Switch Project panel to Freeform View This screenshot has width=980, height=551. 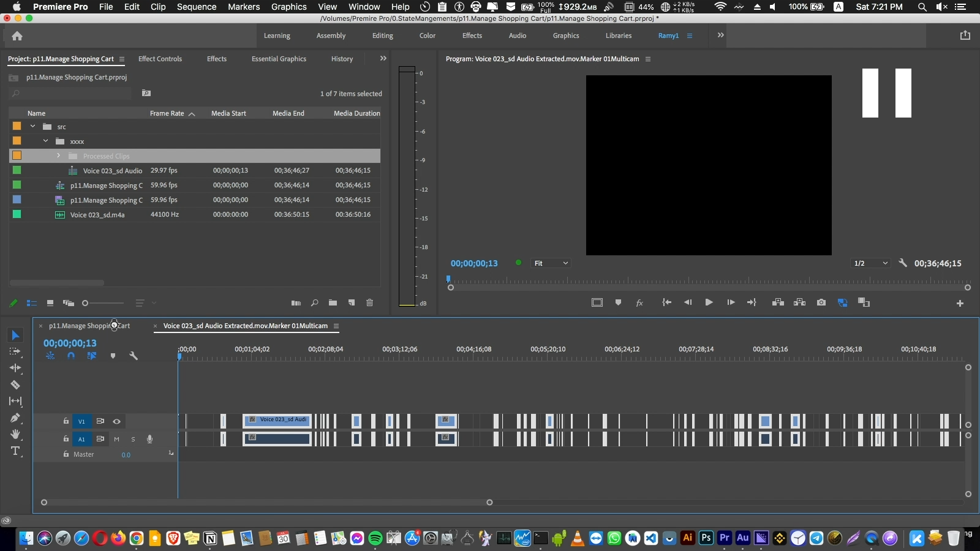point(69,303)
